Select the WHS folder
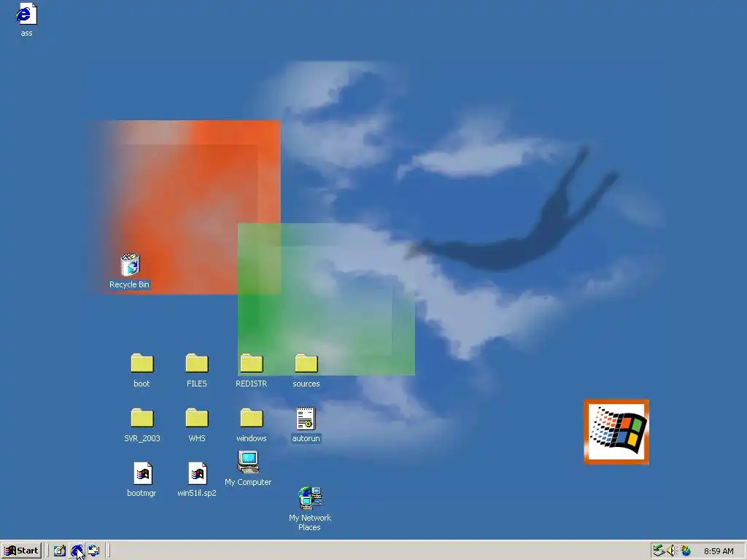 click(x=197, y=418)
